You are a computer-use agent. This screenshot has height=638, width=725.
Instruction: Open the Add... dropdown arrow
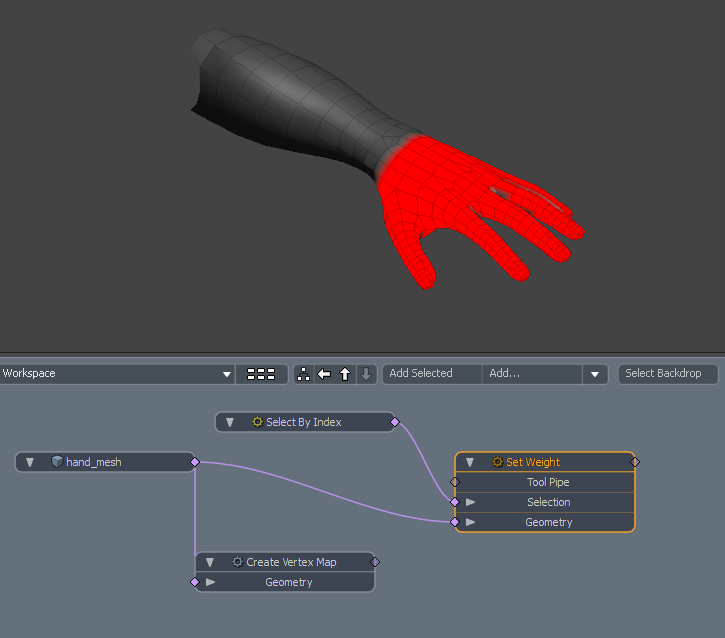point(595,374)
